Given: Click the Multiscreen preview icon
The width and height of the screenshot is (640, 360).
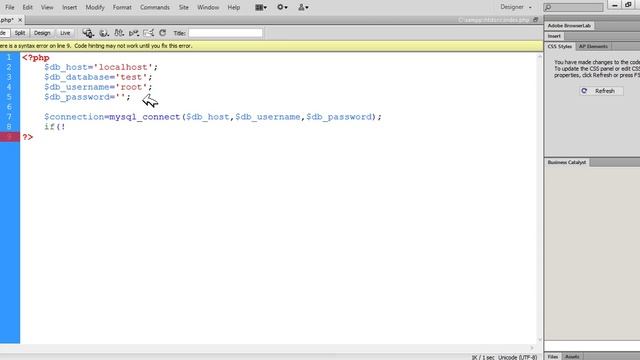Looking at the screenshot, I should (x=88, y=33).
